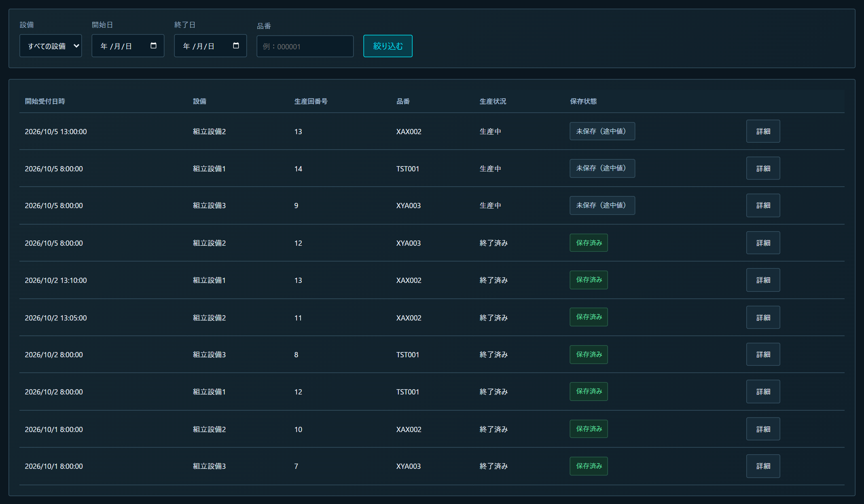Open 詳細 for 組立設備2 production number 12
Image resolution: width=864 pixels, height=504 pixels.
pos(763,243)
